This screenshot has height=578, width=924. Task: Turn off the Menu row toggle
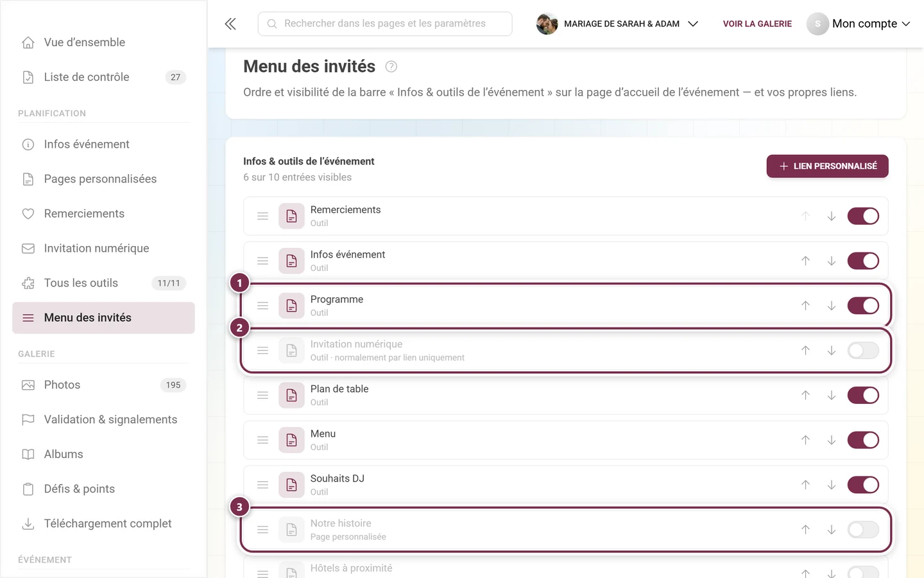(863, 440)
